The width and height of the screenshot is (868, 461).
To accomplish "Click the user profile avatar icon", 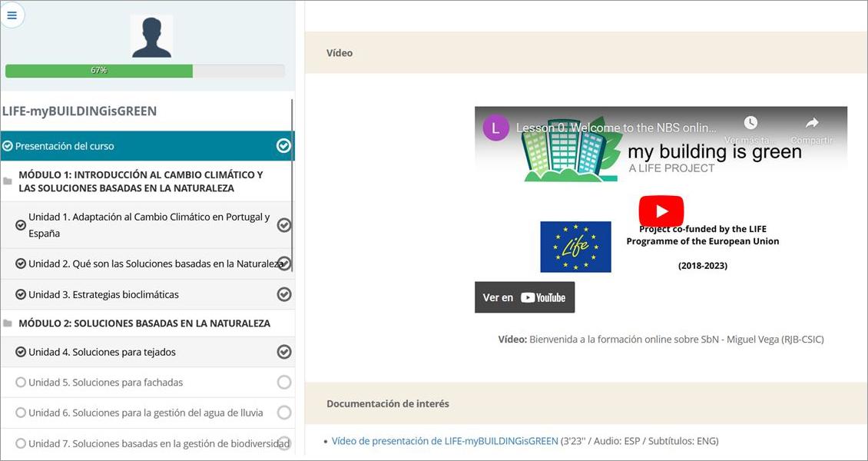I will coord(151,36).
